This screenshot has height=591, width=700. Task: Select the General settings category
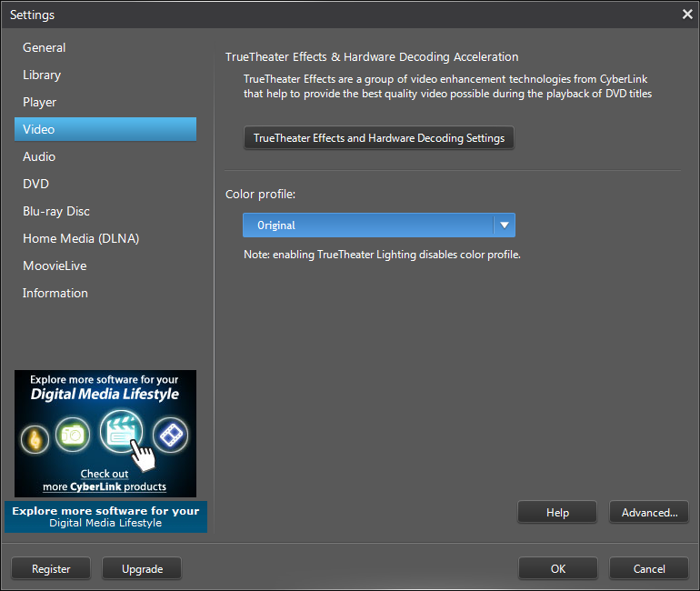pyautogui.click(x=45, y=47)
